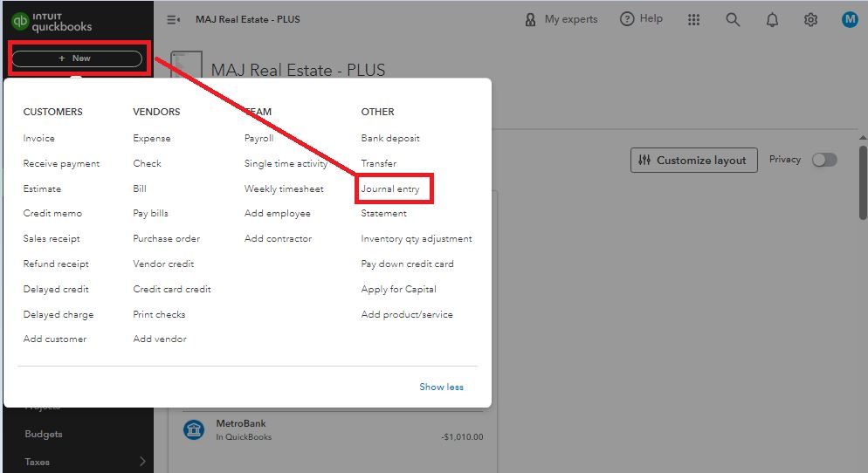
Task: Select Add employee
Action: coord(278,213)
